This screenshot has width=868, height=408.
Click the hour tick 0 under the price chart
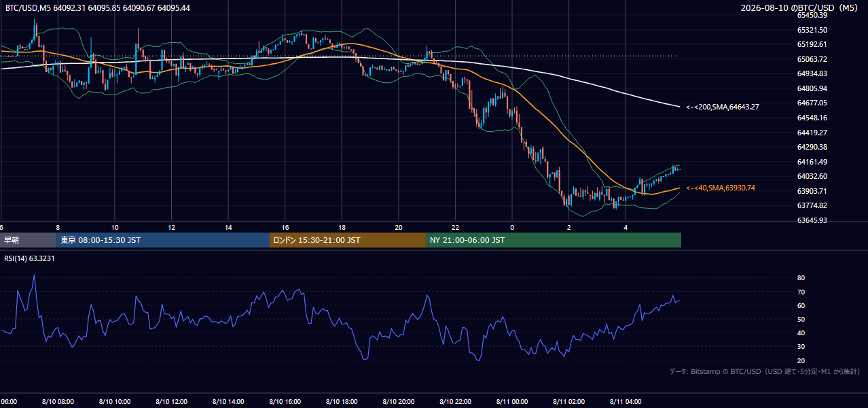tap(512, 228)
